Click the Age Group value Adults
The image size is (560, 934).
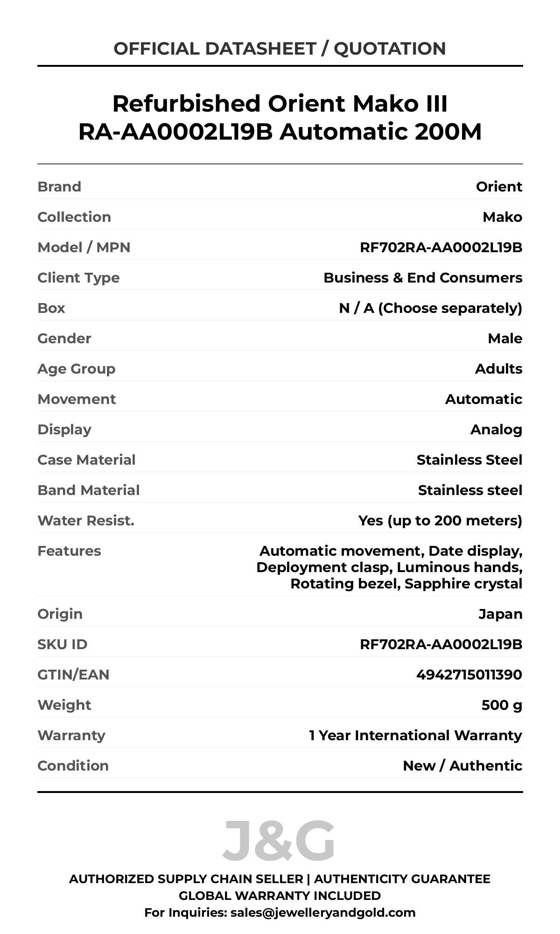coord(498,369)
